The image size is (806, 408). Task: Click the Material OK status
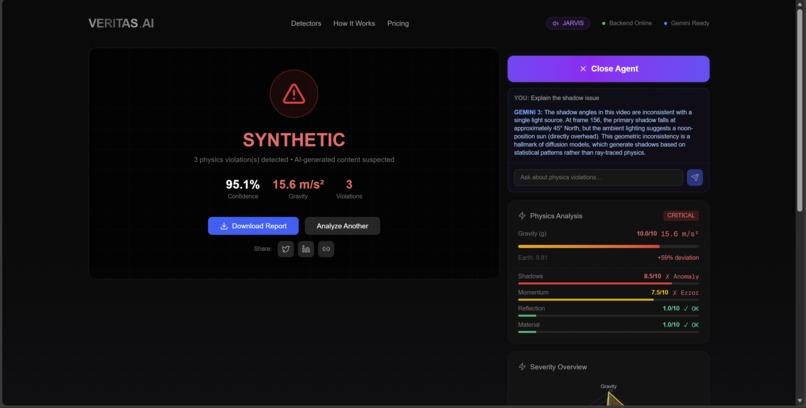tap(691, 325)
